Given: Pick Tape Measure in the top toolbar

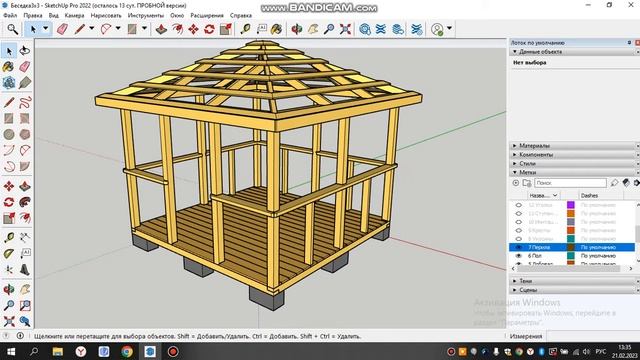Looking at the screenshot, I should pyautogui.click(x=245, y=29).
